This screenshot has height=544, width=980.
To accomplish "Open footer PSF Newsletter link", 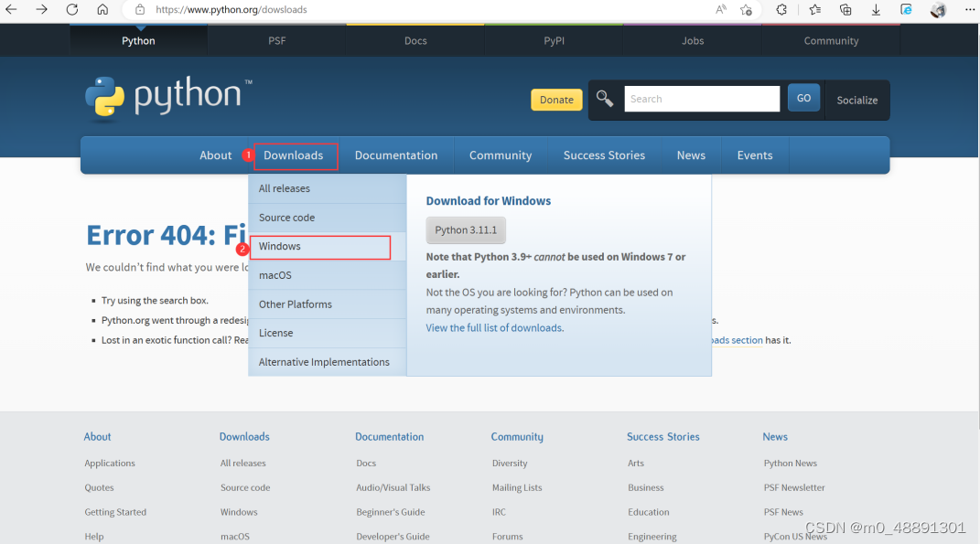I will [794, 488].
